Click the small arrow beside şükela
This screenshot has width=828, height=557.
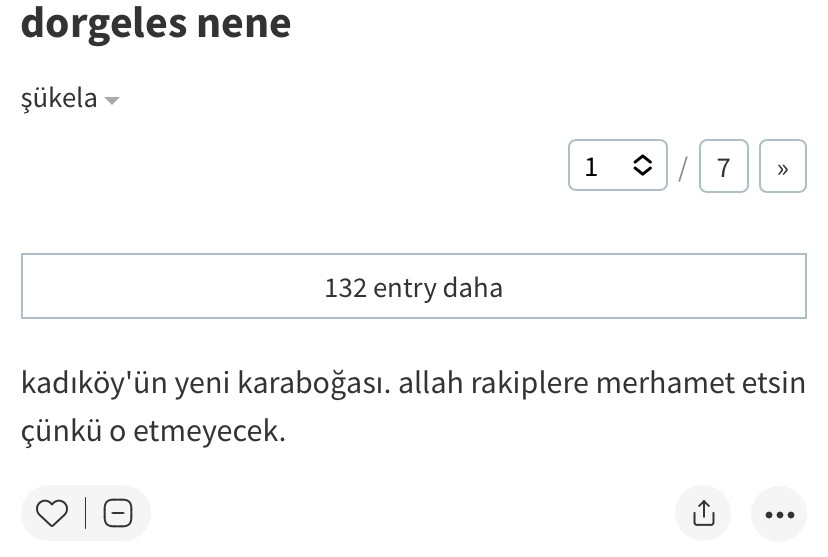pyautogui.click(x=112, y=100)
